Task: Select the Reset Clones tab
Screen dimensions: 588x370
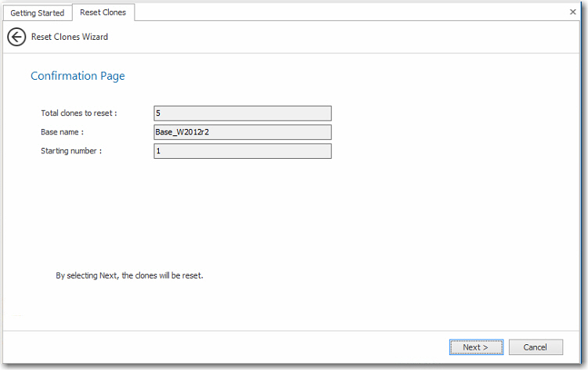Action: tap(103, 13)
